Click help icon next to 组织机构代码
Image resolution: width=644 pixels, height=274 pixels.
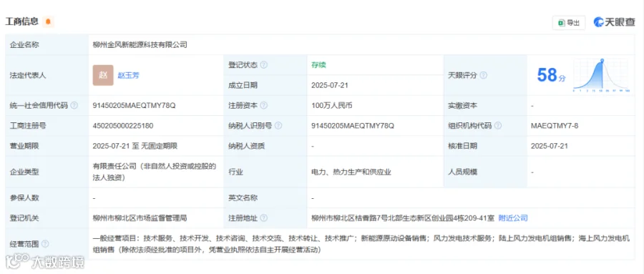[498, 126]
